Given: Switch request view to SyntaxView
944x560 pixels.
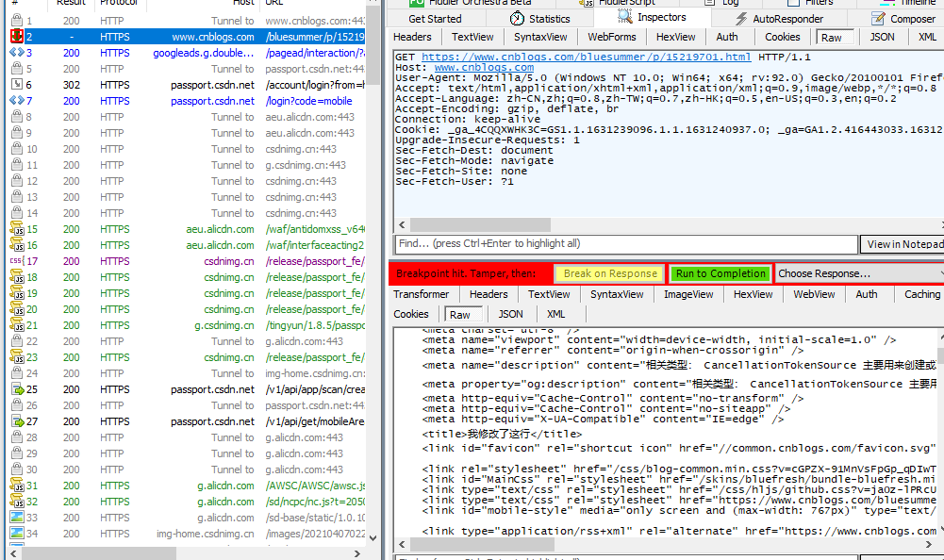Looking at the screenshot, I should [540, 37].
